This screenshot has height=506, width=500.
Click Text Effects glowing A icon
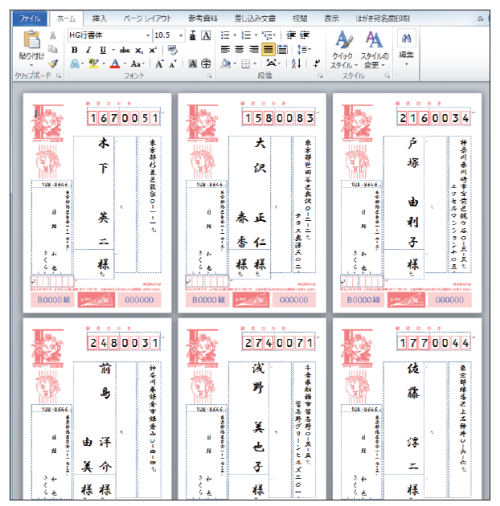75,63
